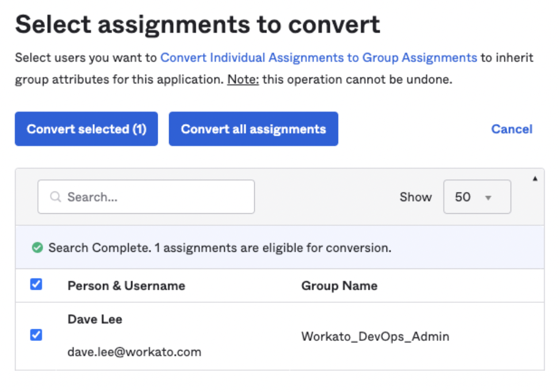Click the small up arrow at the table's top-right
This screenshot has width=559, height=392.
pyautogui.click(x=535, y=179)
